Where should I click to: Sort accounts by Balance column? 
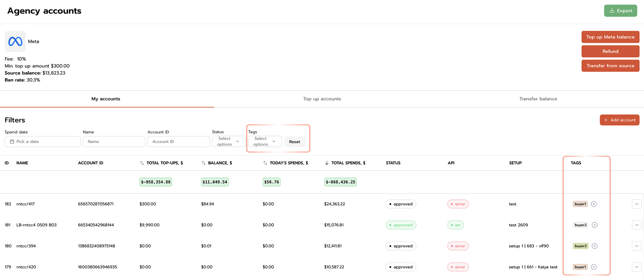click(203, 163)
